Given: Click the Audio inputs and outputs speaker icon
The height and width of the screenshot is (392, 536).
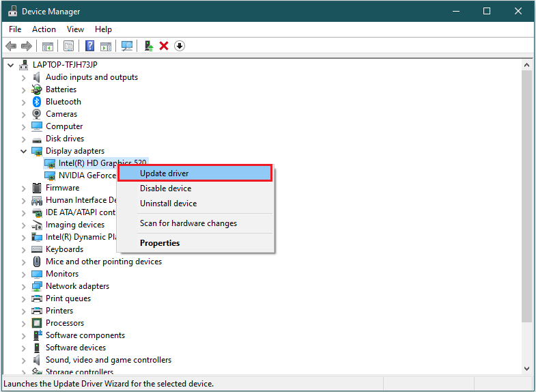Looking at the screenshot, I should click(x=37, y=77).
